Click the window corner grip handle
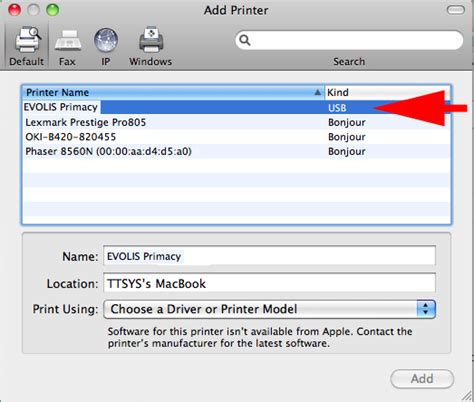 tap(467, 395)
